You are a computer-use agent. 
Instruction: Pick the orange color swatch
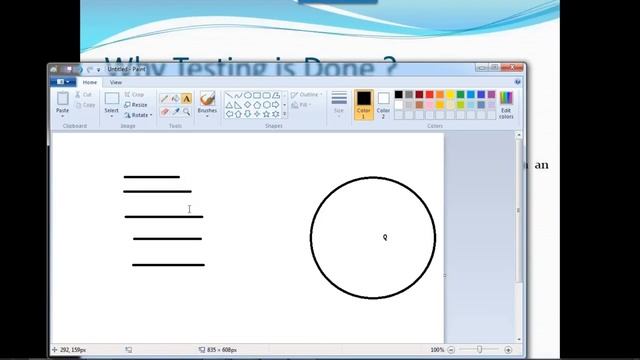[x=440, y=95]
